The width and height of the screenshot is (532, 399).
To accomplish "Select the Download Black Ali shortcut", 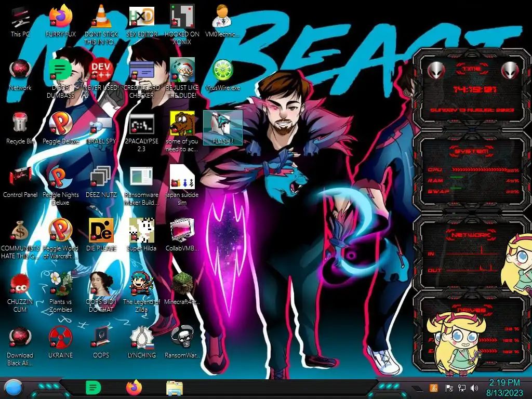I will click(20, 347).
